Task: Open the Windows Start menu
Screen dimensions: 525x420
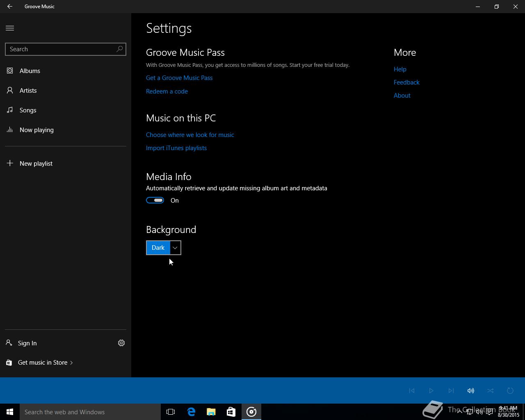Action: click(x=10, y=412)
